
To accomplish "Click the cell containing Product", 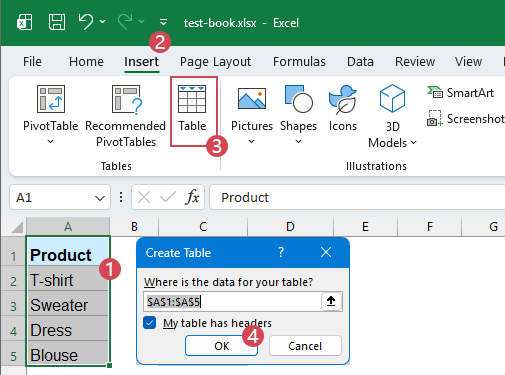I will (68, 251).
